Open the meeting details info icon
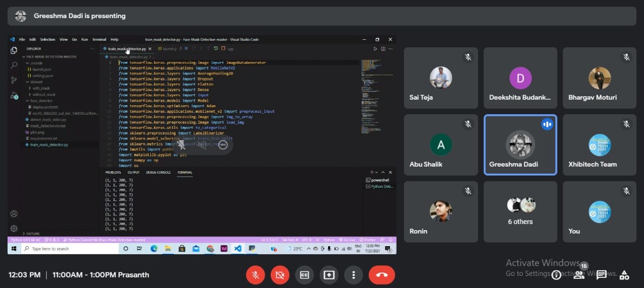The height and width of the screenshot is (288, 644). (x=556, y=275)
